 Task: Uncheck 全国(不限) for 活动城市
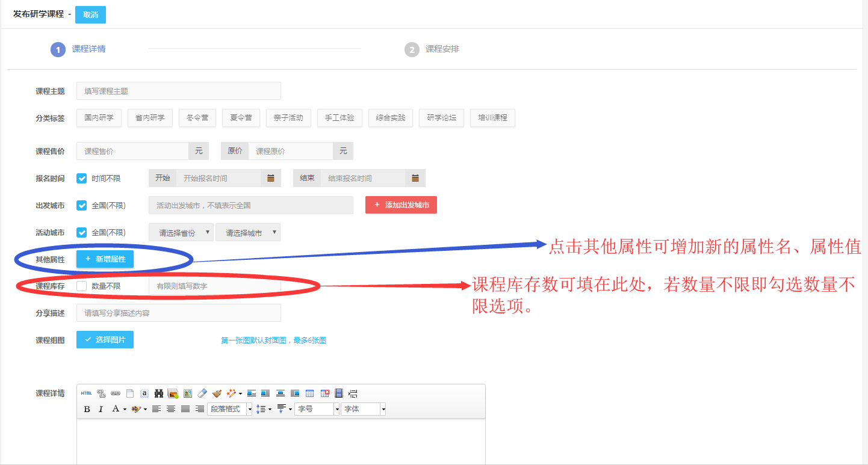pyautogui.click(x=82, y=232)
